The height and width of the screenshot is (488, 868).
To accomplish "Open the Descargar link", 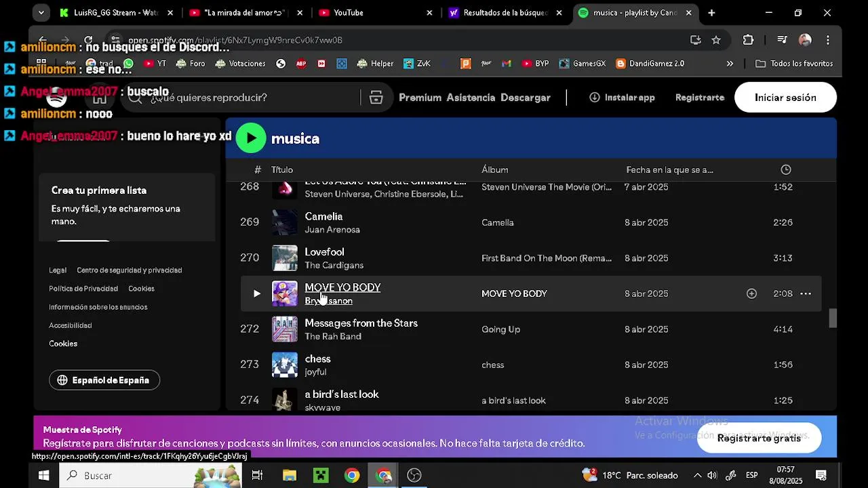I will [525, 98].
